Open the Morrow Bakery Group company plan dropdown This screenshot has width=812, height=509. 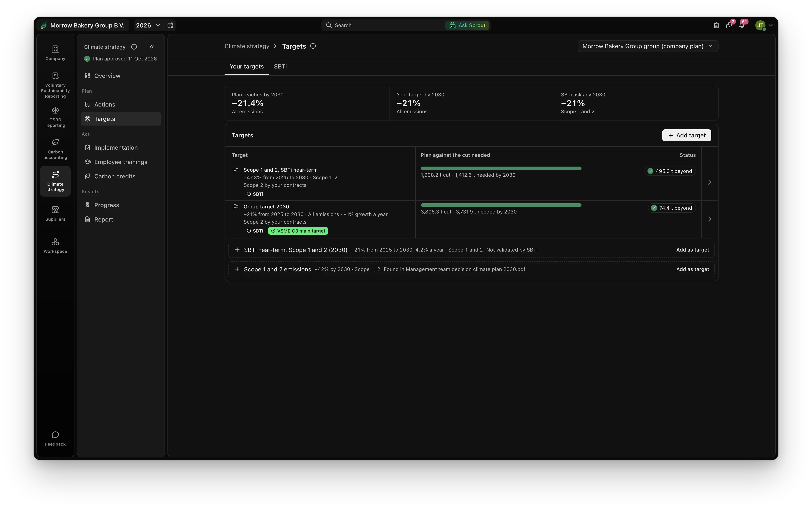[x=648, y=46]
